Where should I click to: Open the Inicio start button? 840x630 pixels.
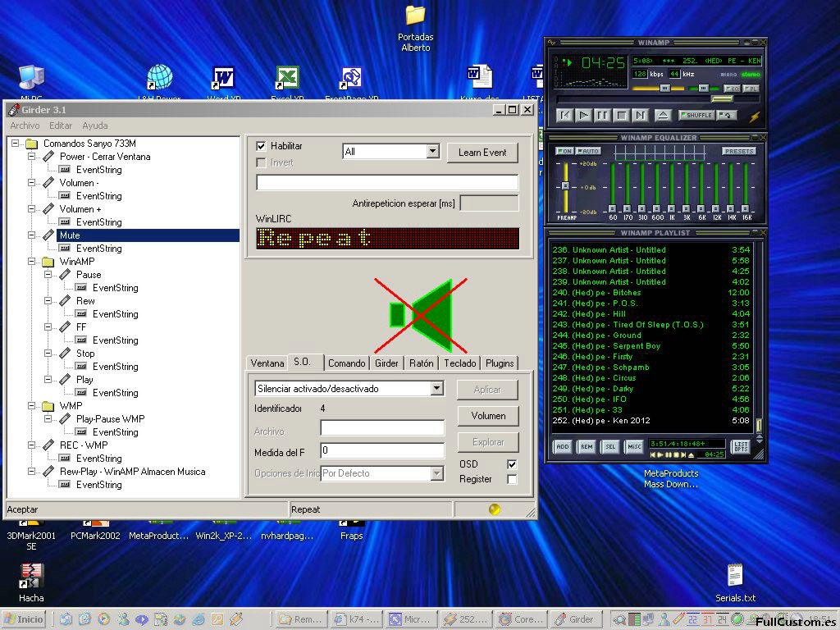(24, 619)
